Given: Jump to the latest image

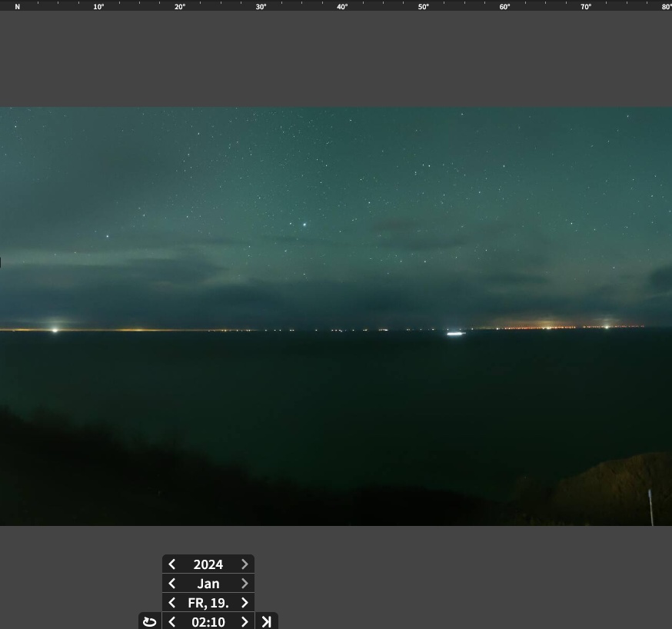Looking at the screenshot, I should pos(267,621).
